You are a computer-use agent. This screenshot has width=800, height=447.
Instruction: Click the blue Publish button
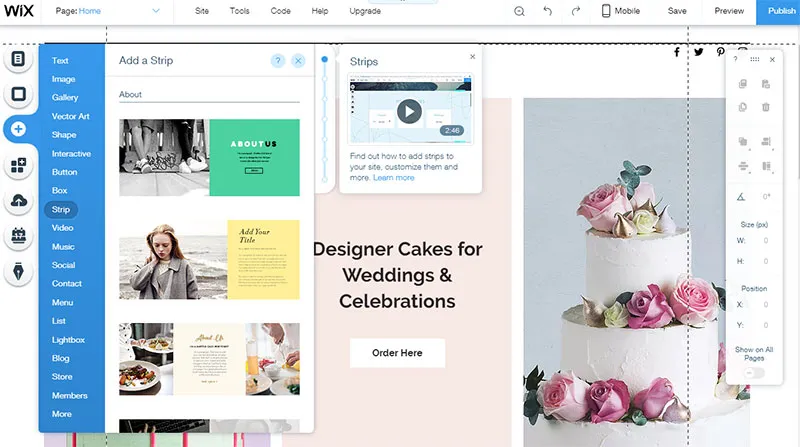click(778, 11)
